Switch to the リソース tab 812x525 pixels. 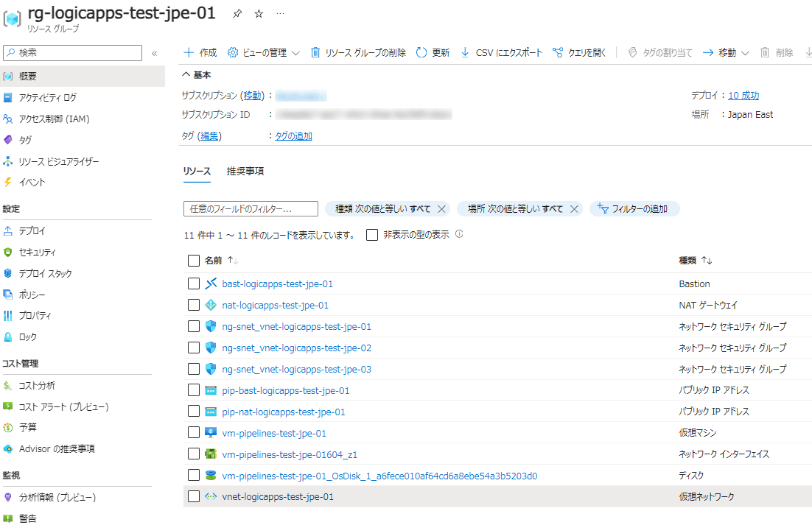(197, 172)
